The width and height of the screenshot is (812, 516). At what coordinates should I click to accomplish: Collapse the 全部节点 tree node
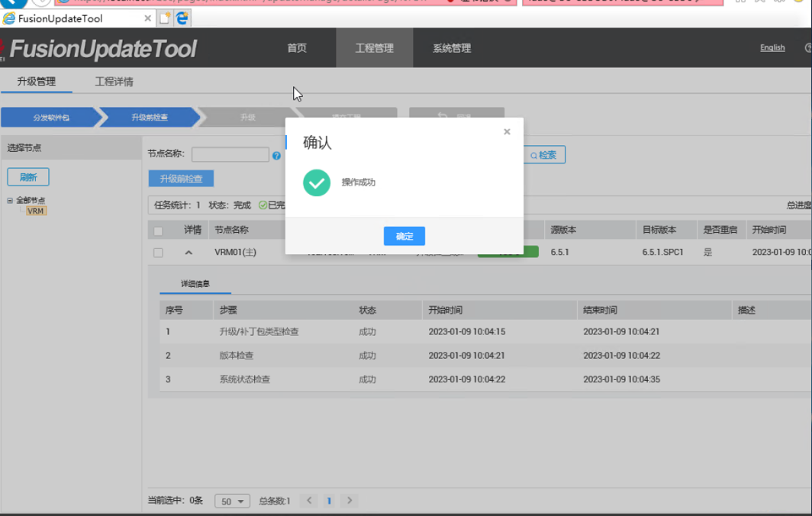pyautogui.click(x=10, y=200)
